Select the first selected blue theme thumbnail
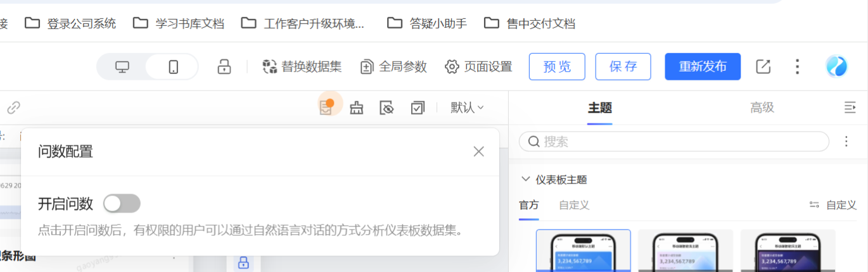The height and width of the screenshot is (272, 868). (x=584, y=250)
